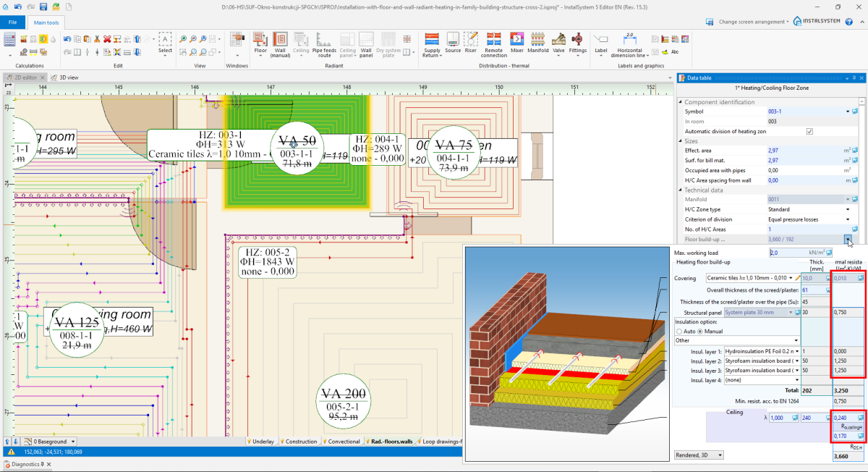868x472 pixels.
Task: Switch to the Construction layer tab
Action: (x=298, y=441)
